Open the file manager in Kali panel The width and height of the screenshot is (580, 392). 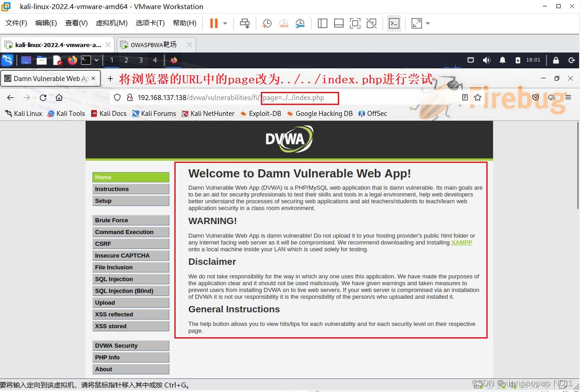pyautogui.click(x=42, y=60)
